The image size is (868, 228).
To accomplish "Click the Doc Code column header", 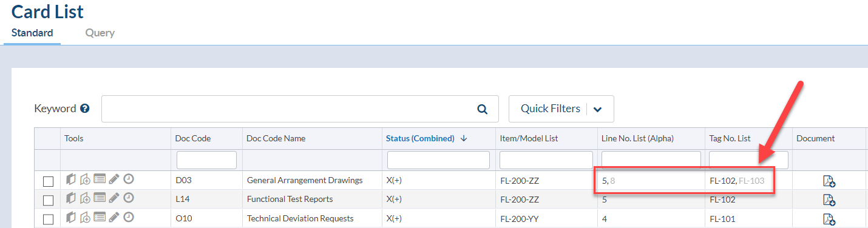I will pos(192,138).
